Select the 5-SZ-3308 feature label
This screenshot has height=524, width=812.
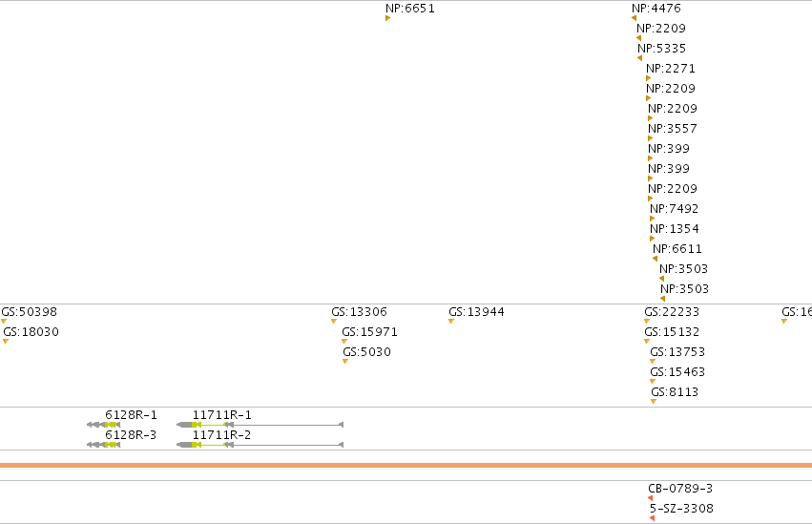tap(681, 509)
